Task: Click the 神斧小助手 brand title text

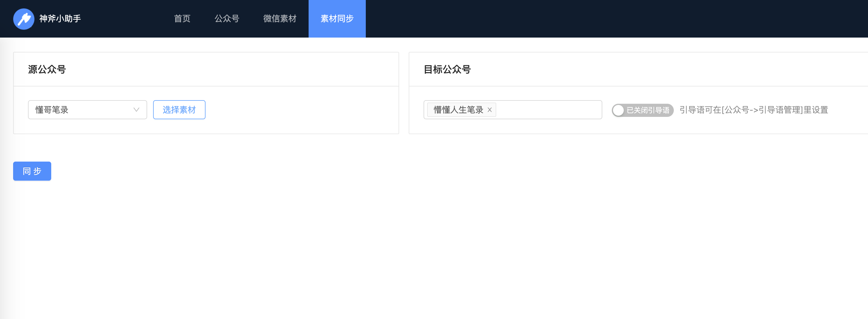Action: (60, 18)
